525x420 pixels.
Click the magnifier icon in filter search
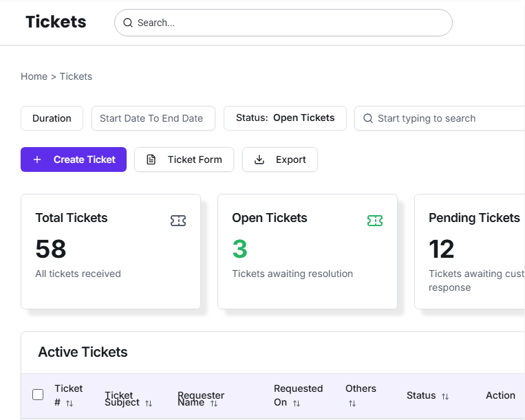368,118
